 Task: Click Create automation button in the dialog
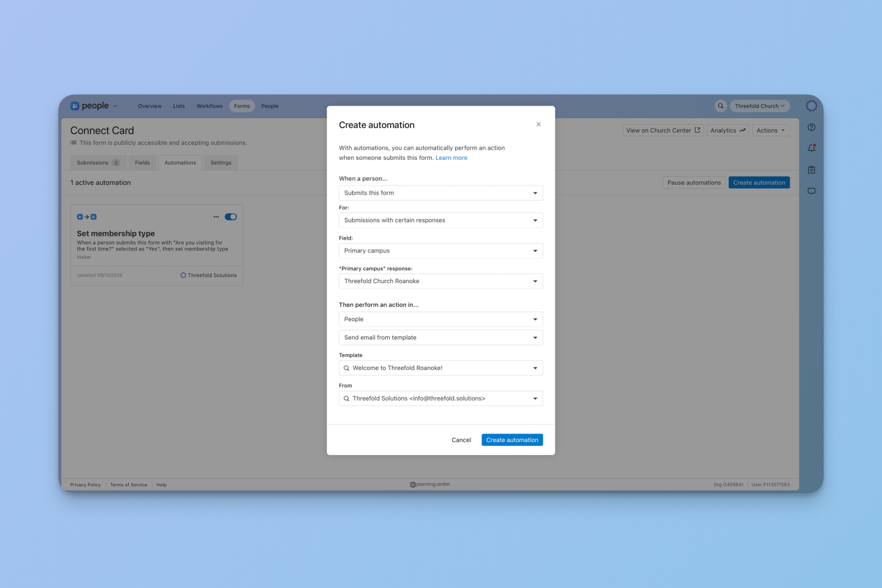click(x=512, y=440)
